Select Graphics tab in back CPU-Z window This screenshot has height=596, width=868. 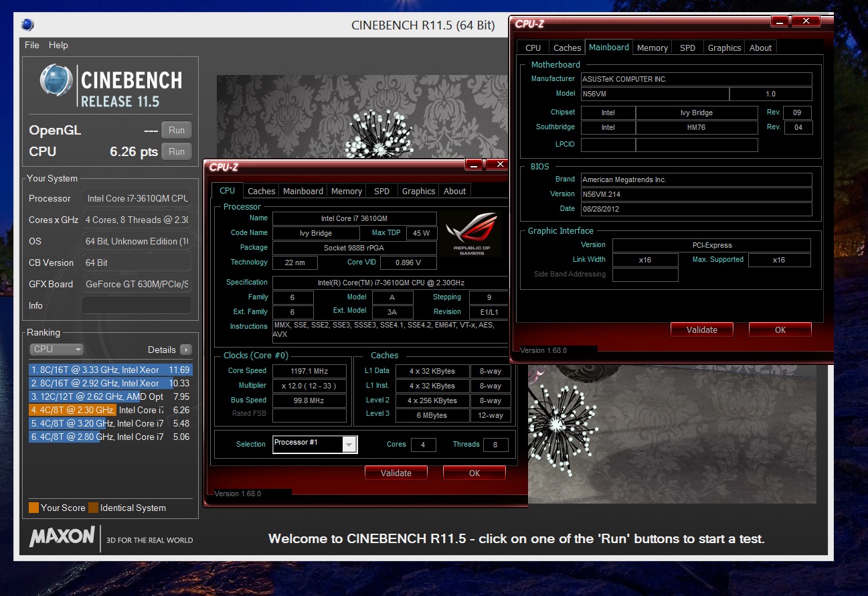724,48
